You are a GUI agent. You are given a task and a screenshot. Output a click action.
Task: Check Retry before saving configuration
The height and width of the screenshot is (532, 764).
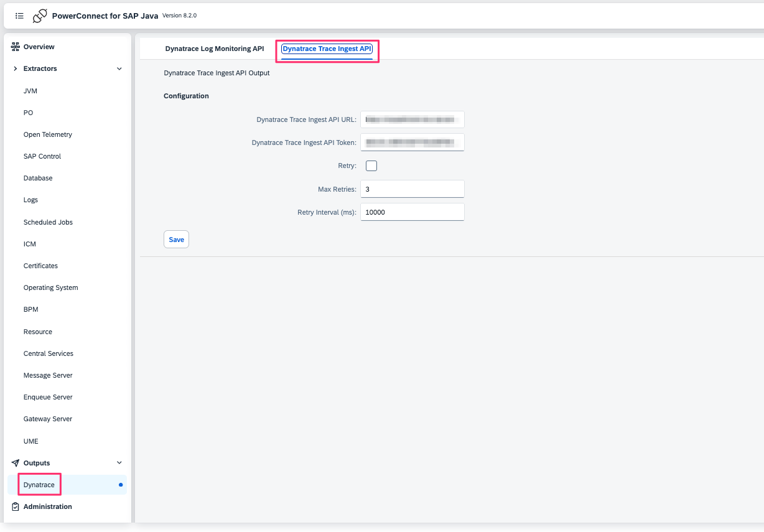371,166
